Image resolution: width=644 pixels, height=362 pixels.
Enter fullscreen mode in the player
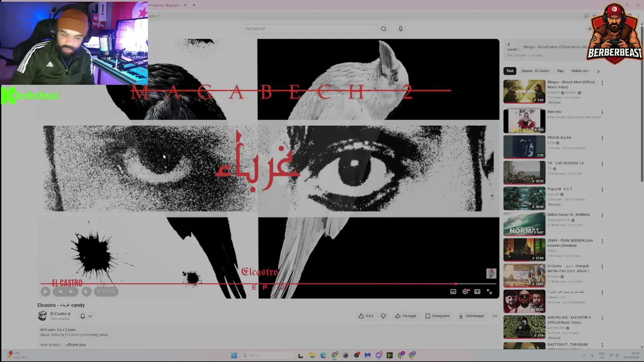pyautogui.click(x=489, y=292)
